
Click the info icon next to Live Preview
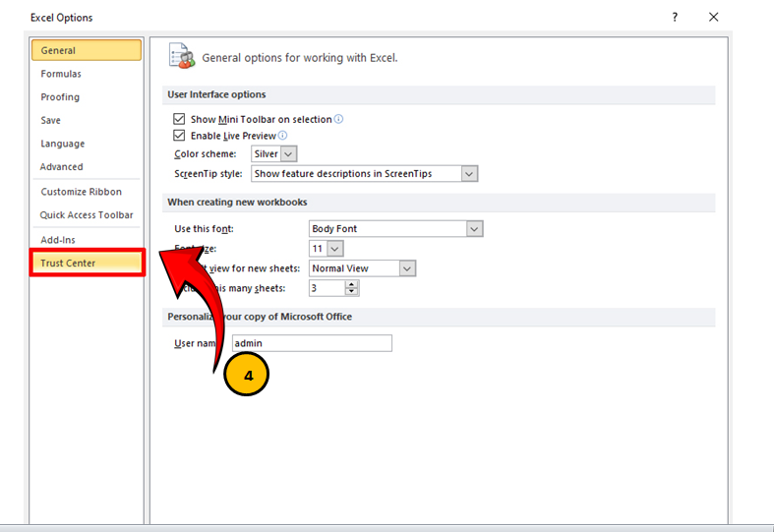coord(282,136)
